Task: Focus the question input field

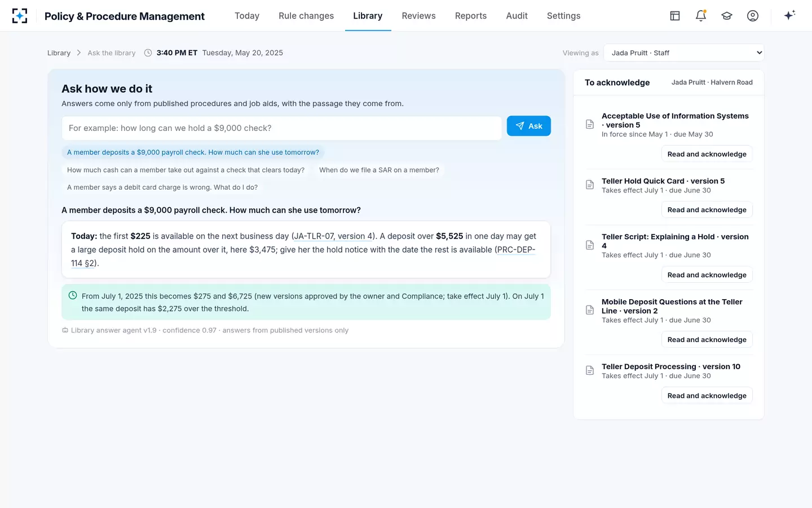Action: tap(281, 128)
